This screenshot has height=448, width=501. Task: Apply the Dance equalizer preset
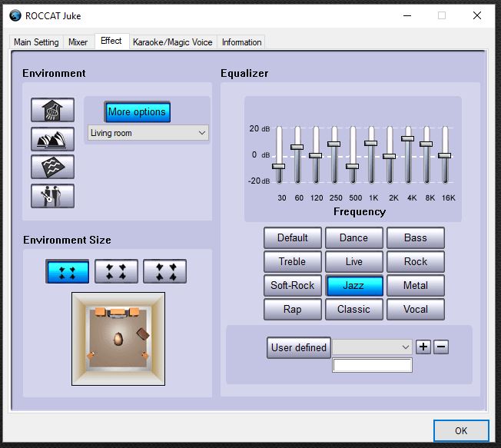pos(354,237)
